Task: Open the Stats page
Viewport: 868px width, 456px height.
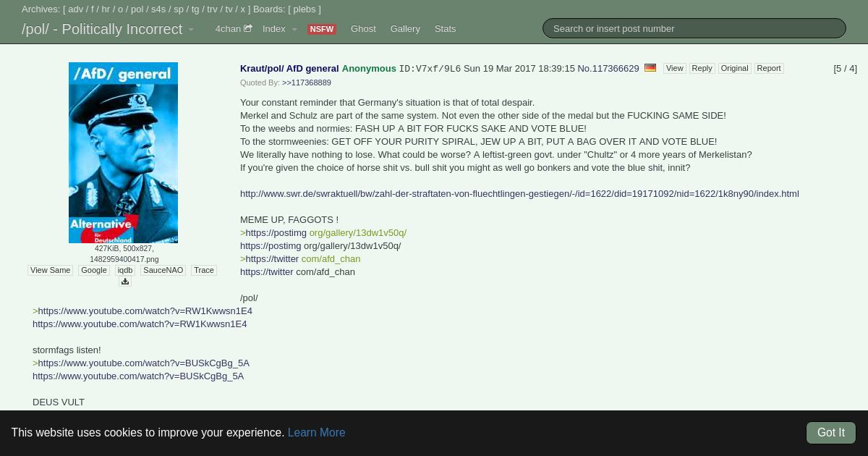Action: pos(445,29)
